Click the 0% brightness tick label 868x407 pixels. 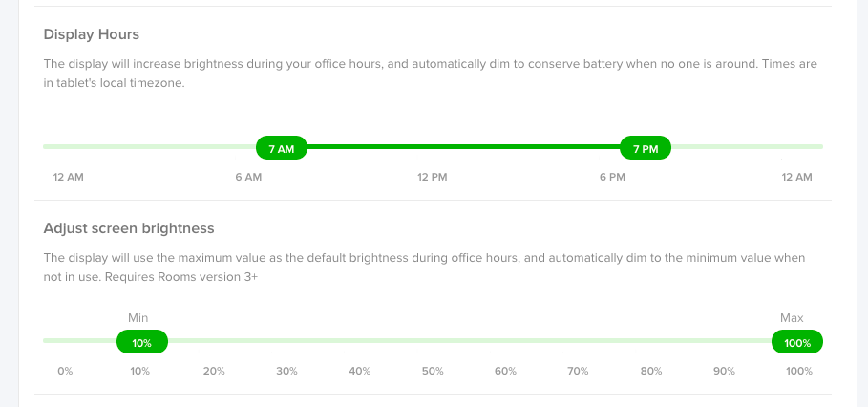click(x=65, y=371)
